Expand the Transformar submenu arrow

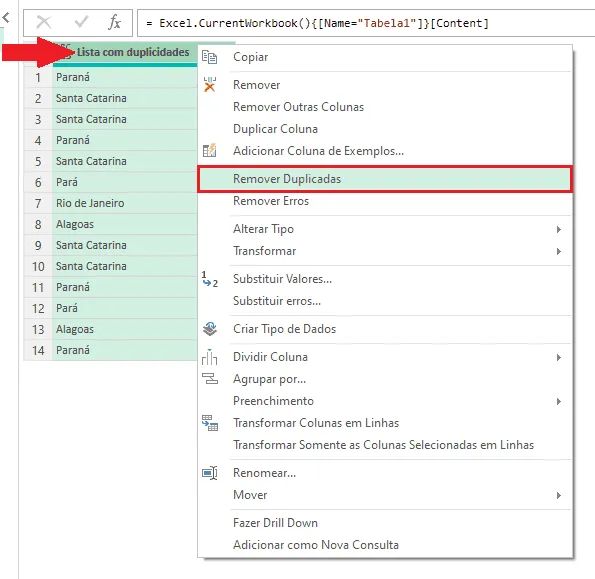tap(559, 251)
